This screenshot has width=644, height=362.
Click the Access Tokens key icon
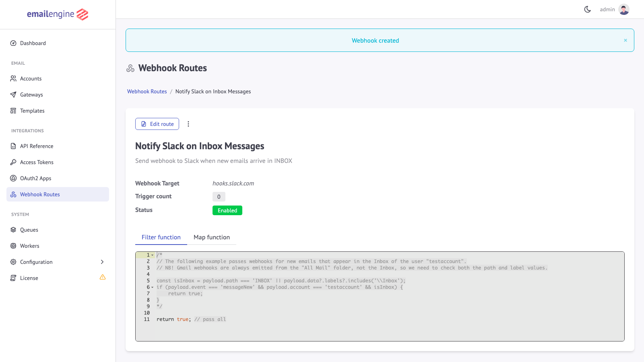click(x=13, y=162)
